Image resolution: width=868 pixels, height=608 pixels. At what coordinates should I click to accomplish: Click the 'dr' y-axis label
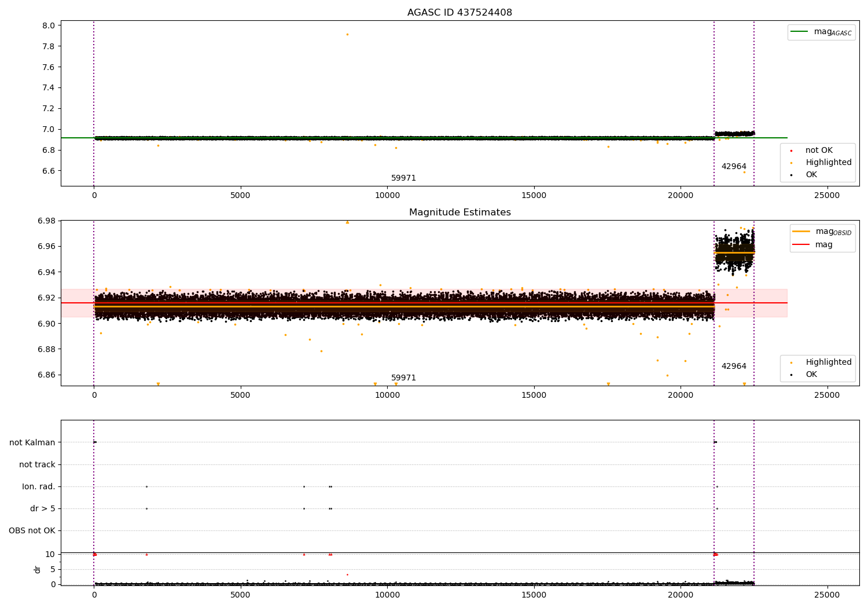tap(38, 569)
